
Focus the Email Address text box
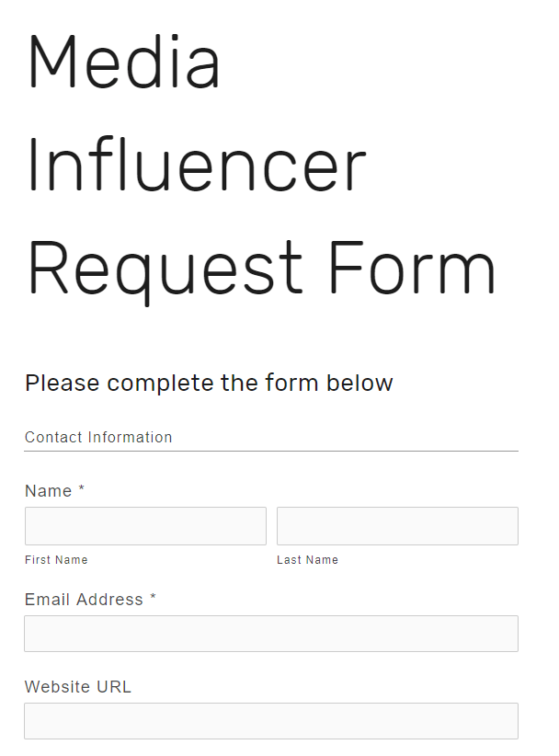click(x=271, y=634)
